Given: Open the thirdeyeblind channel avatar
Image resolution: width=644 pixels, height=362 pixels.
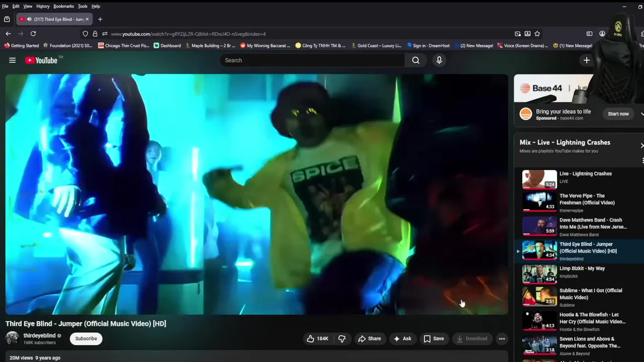Looking at the screenshot, I should [12, 338].
